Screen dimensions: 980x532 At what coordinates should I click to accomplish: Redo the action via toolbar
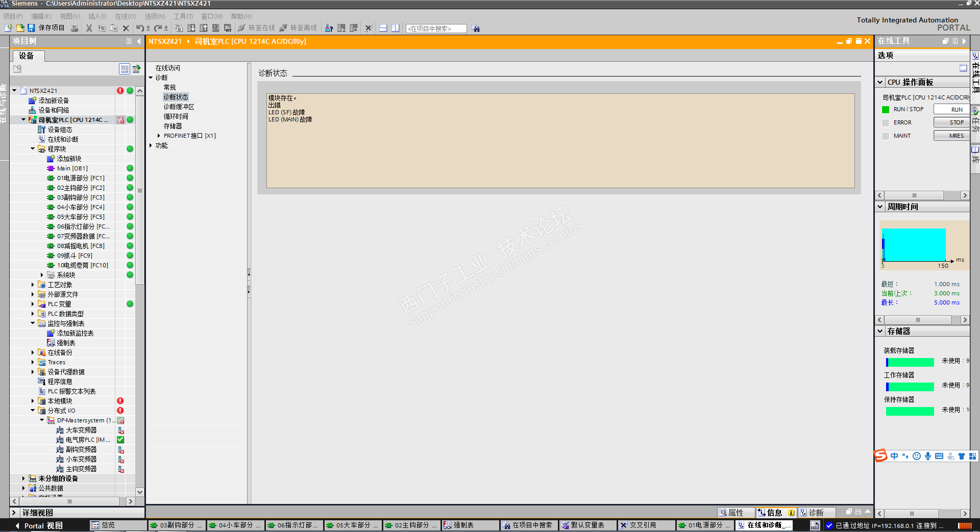[158, 28]
